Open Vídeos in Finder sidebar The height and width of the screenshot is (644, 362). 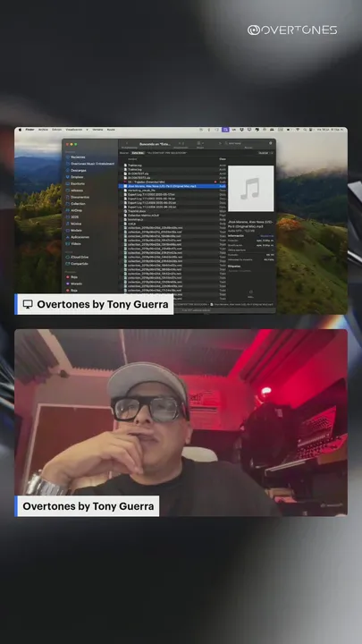73,243
